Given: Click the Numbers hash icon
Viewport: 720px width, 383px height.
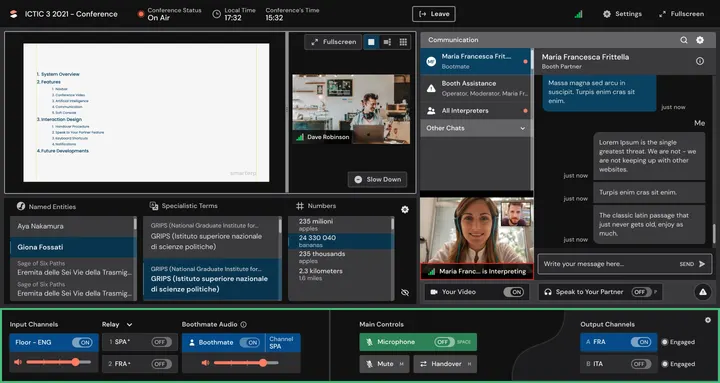Looking at the screenshot, I should coord(300,206).
